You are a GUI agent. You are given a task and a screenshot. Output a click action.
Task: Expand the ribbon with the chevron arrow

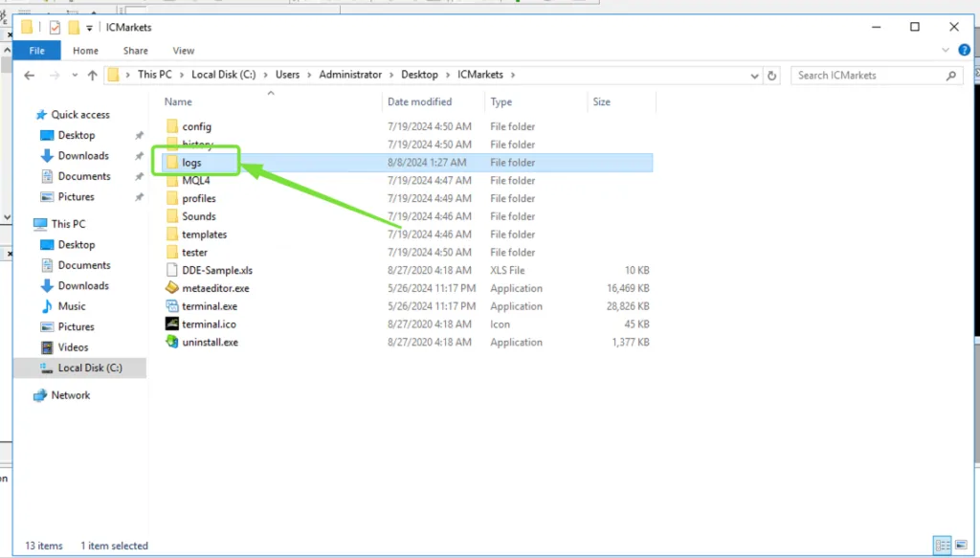coord(947,50)
